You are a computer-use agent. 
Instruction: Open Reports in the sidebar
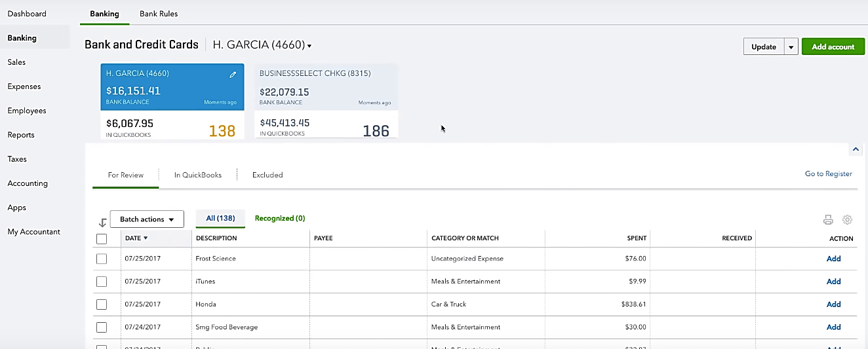click(21, 135)
